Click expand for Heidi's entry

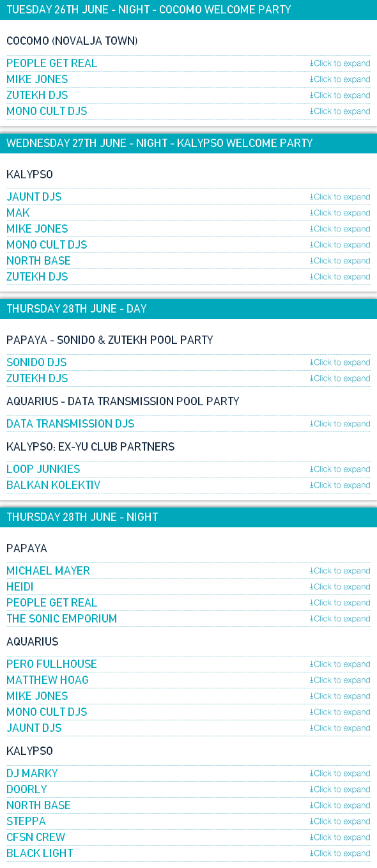point(340,587)
